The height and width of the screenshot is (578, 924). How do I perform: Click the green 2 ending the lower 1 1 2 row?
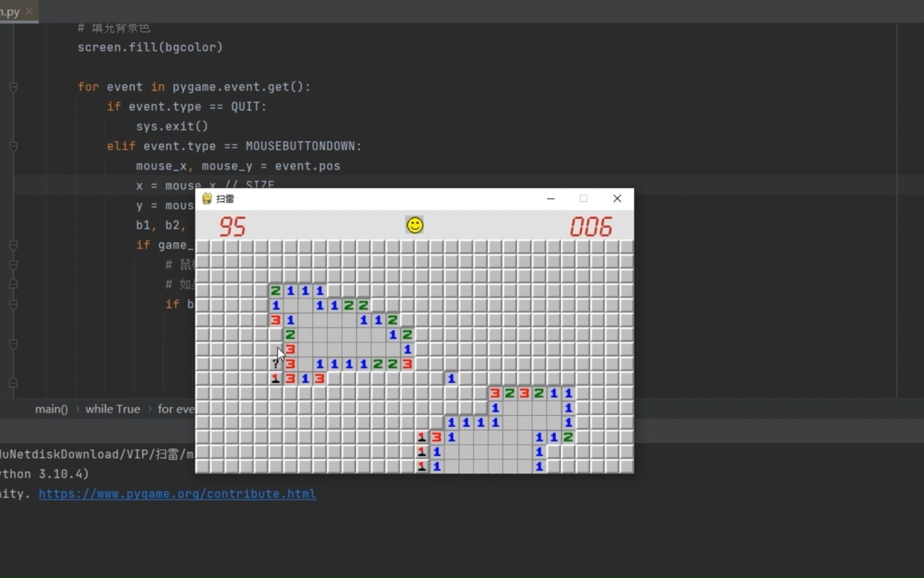coord(568,437)
